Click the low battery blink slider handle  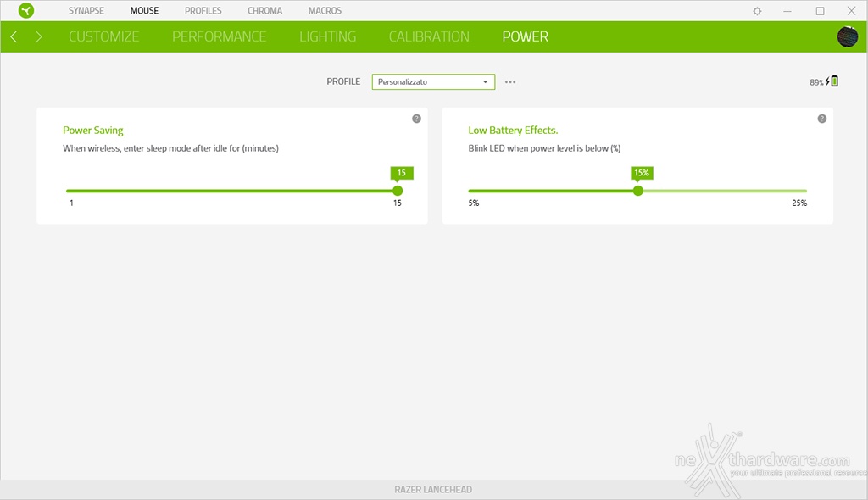tap(638, 191)
